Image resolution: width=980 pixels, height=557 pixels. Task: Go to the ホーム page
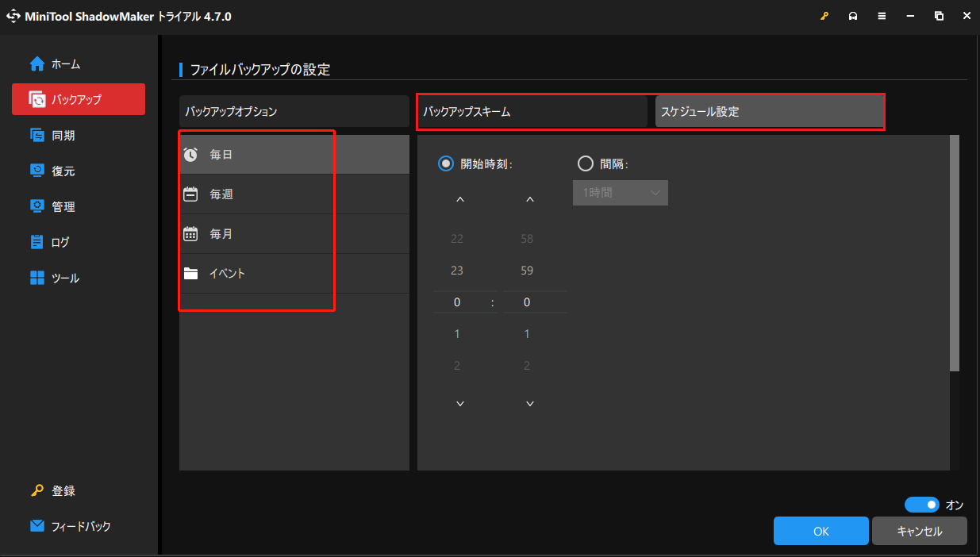(79, 63)
